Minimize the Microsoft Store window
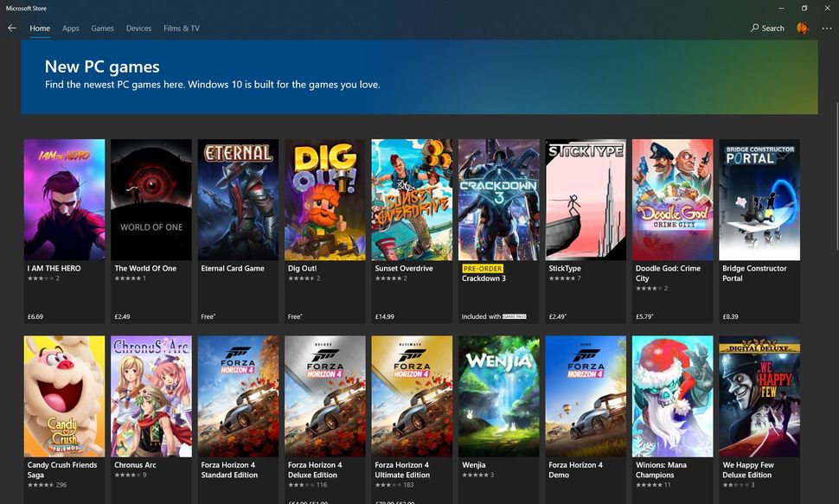 click(x=782, y=8)
